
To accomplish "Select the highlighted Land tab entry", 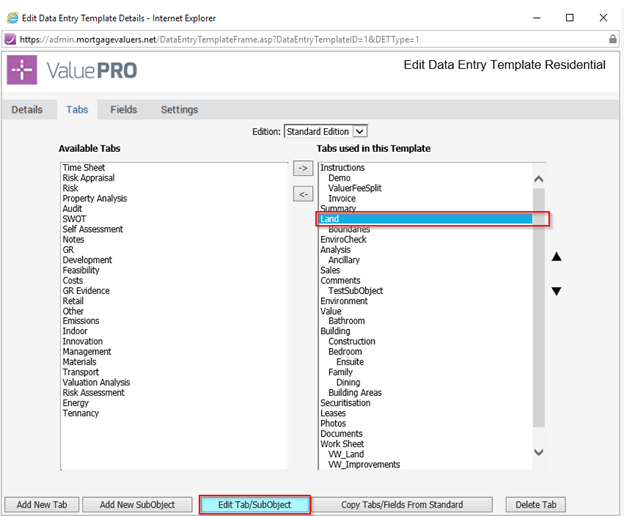I will pos(426,219).
